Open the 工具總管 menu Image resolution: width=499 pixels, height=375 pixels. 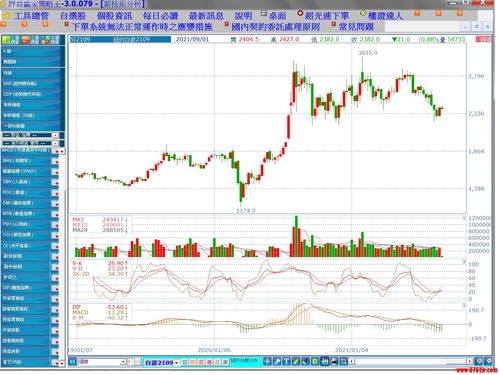(x=31, y=16)
